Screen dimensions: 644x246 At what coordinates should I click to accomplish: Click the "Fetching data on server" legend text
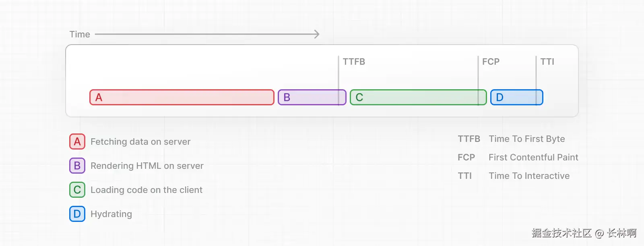(x=140, y=141)
